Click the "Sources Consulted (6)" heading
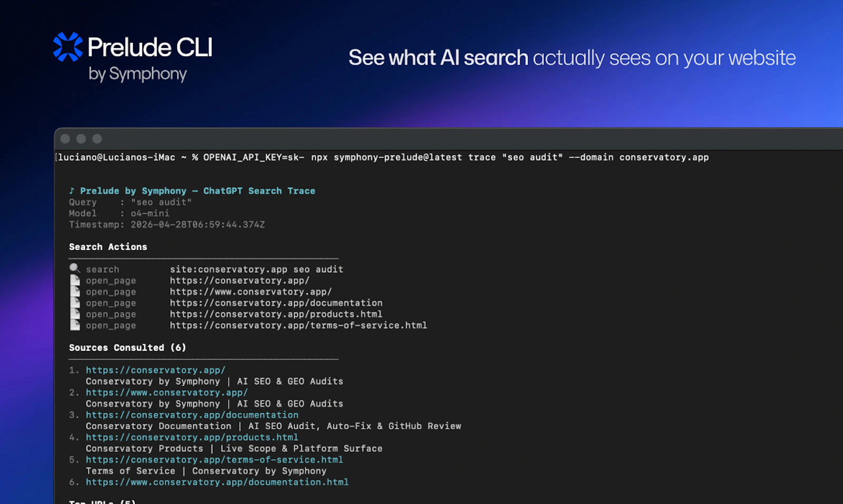 [x=128, y=348]
